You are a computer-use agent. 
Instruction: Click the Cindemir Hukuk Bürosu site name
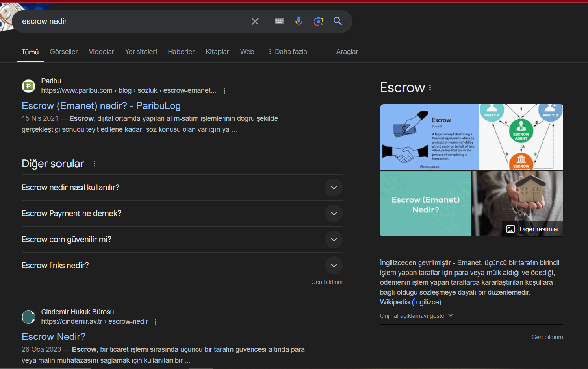click(78, 312)
